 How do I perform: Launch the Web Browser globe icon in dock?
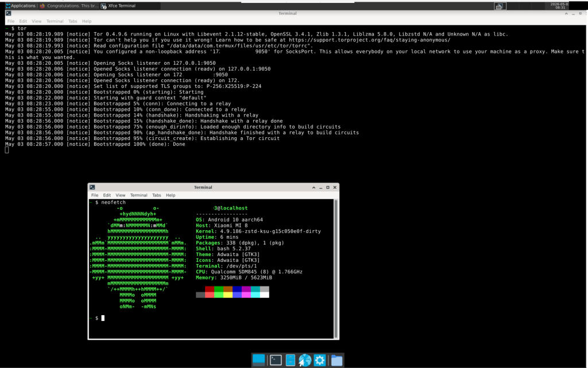click(305, 360)
